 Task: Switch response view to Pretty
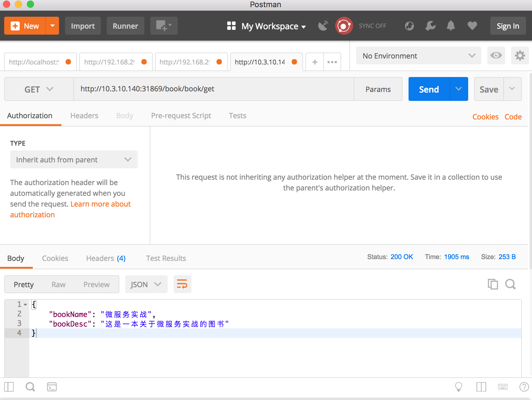click(24, 284)
